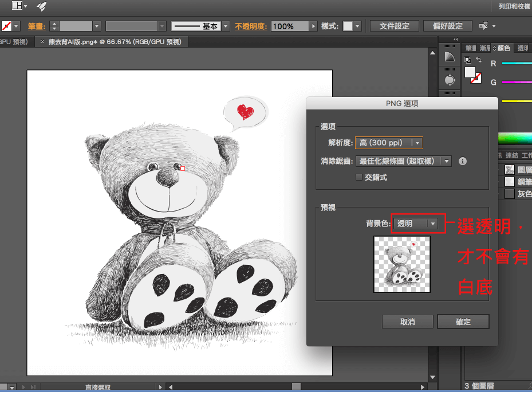This screenshot has width=532, height=395.
Task: Click the GPU rocket icon in top bar
Action: point(42,6)
